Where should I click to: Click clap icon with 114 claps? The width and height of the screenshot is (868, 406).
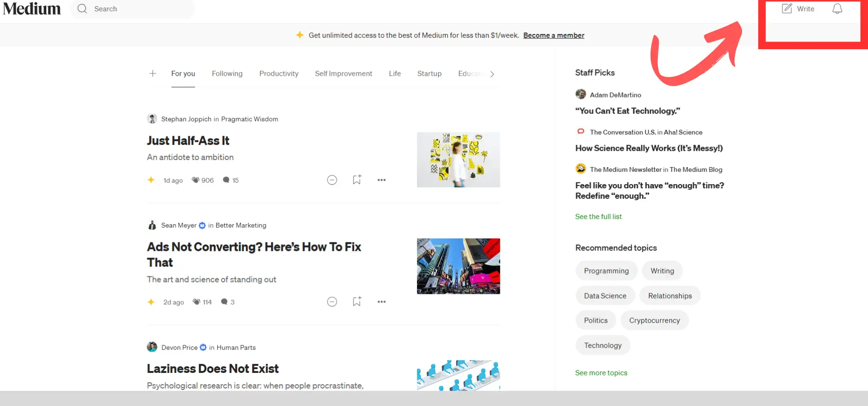[196, 301]
